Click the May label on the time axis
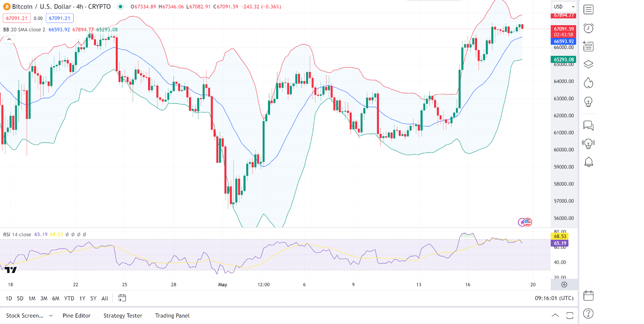The height and width of the screenshot is (324, 644). [x=223, y=285]
